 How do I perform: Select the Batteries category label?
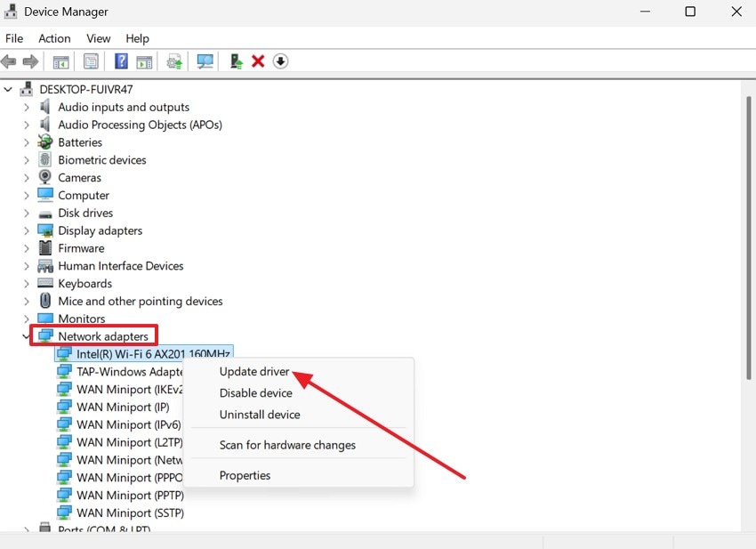click(x=80, y=142)
